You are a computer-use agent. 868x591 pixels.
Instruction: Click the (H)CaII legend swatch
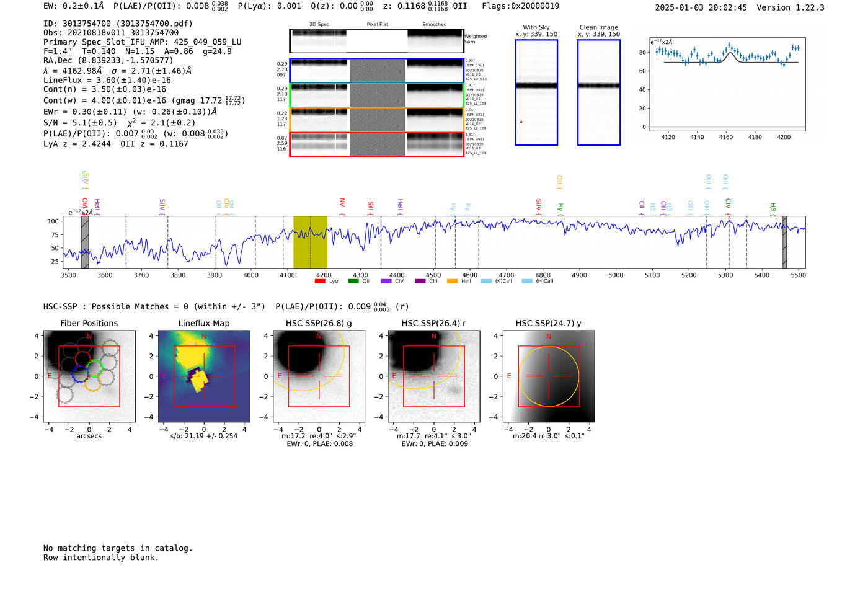point(527,281)
